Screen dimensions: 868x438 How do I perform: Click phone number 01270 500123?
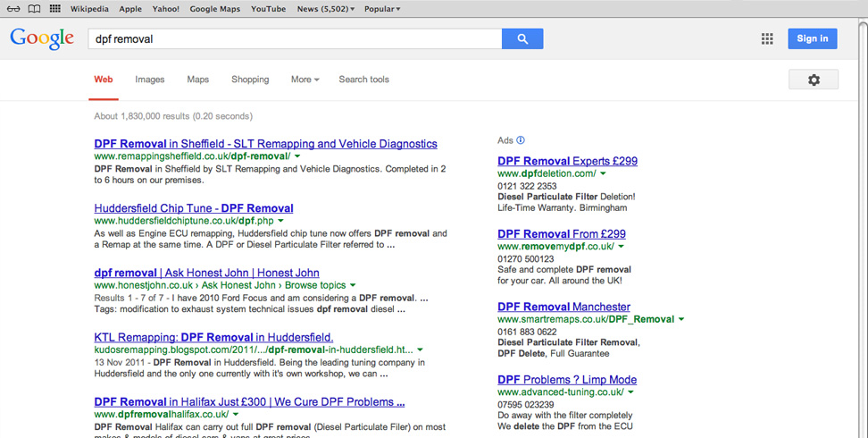[x=525, y=258]
